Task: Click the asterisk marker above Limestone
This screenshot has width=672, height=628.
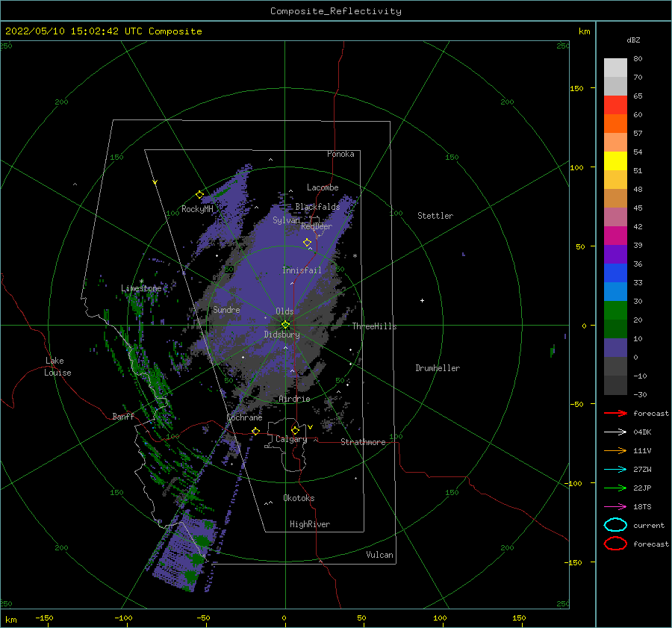Action: point(141,282)
